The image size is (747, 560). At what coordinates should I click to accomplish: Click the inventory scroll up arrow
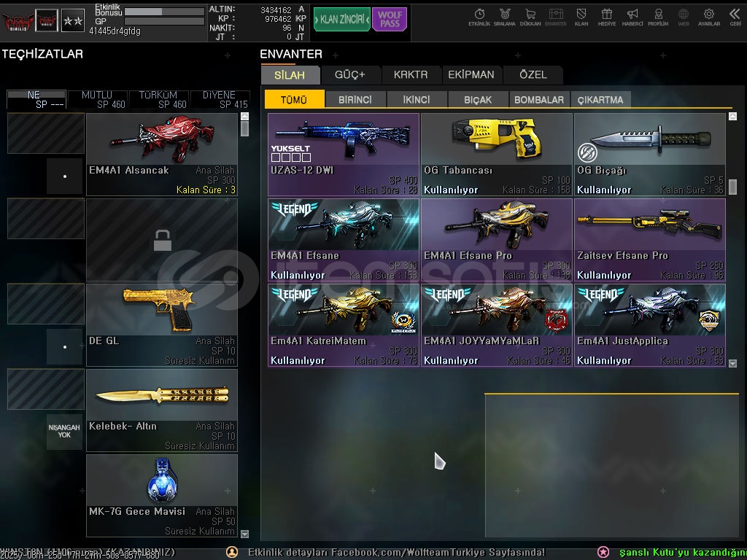732,116
